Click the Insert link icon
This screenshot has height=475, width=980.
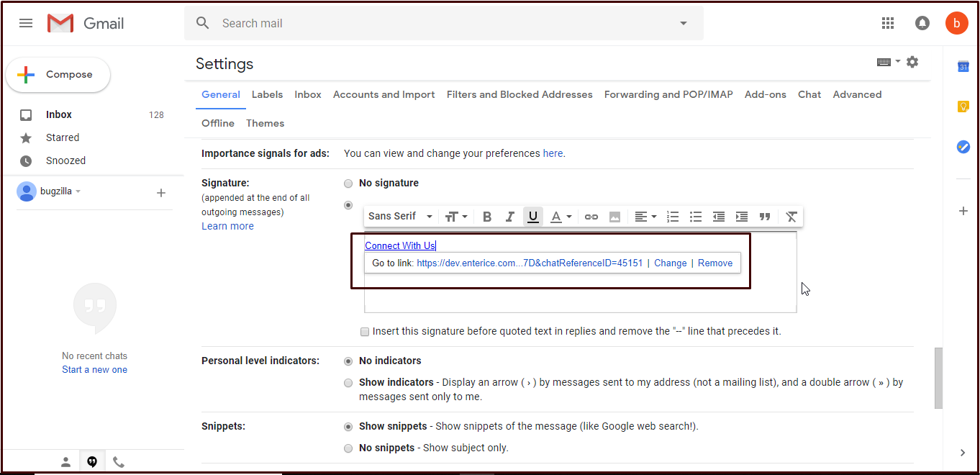pos(591,217)
